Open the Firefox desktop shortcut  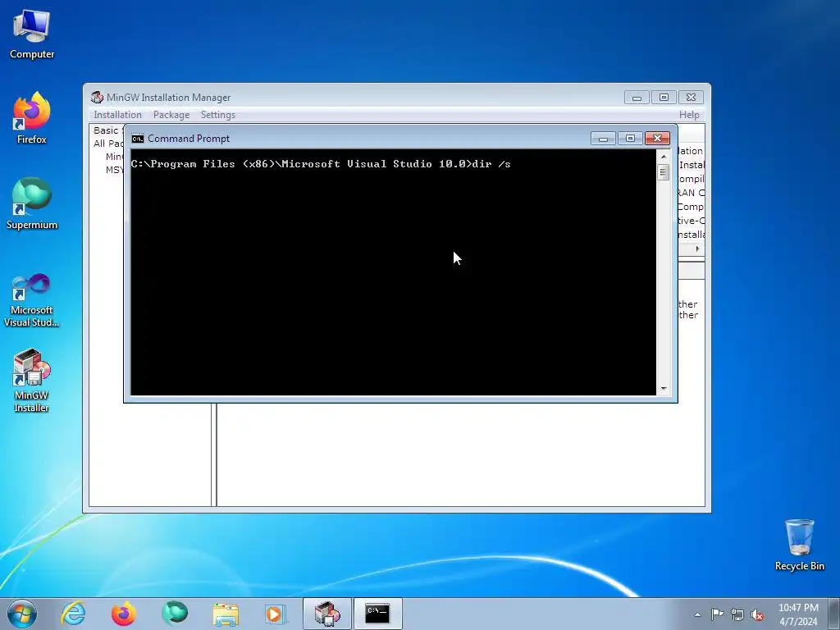32,118
